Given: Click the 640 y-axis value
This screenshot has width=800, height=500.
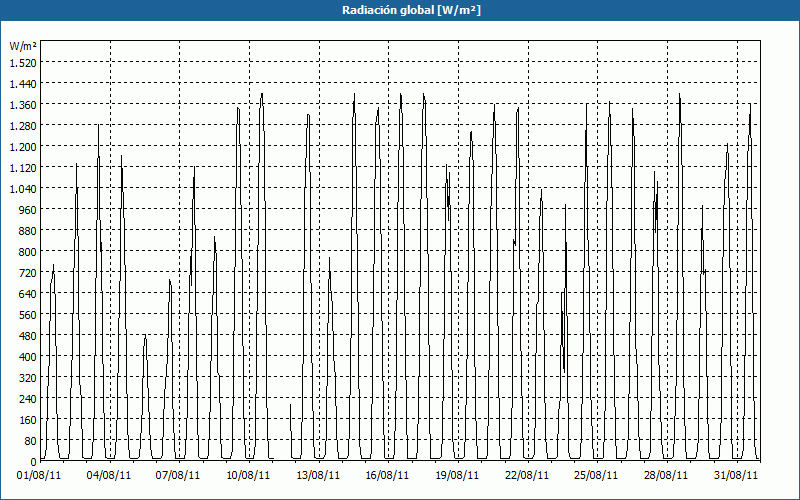Looking at the screenshot, I should pos(28,293).
